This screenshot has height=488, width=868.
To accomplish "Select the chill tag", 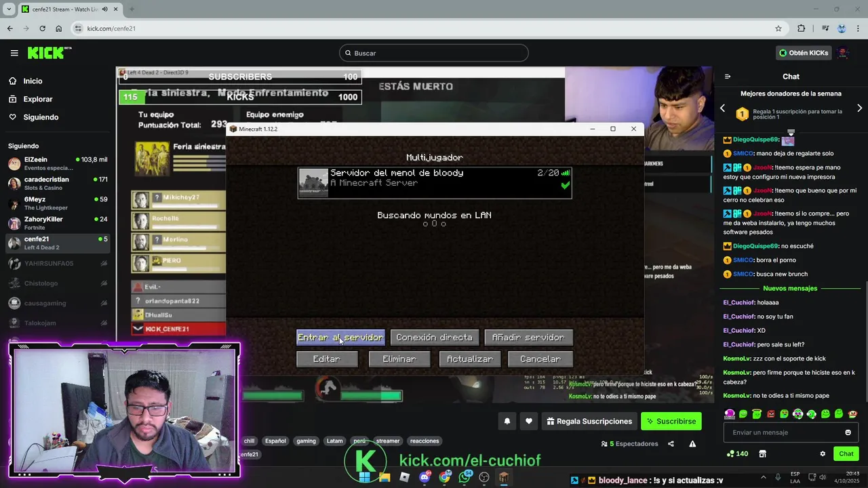I will pos(249,441).
